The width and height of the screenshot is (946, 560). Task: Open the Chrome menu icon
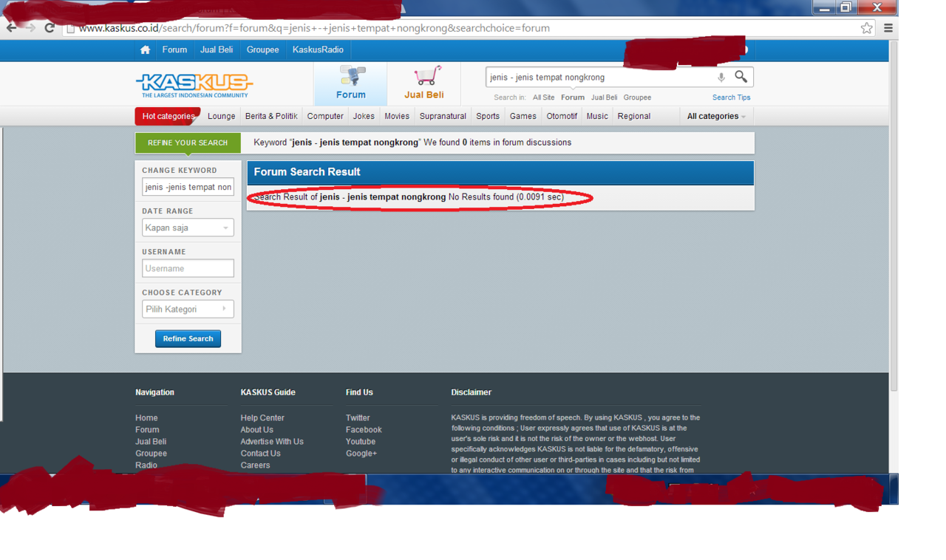coord(888,28)
